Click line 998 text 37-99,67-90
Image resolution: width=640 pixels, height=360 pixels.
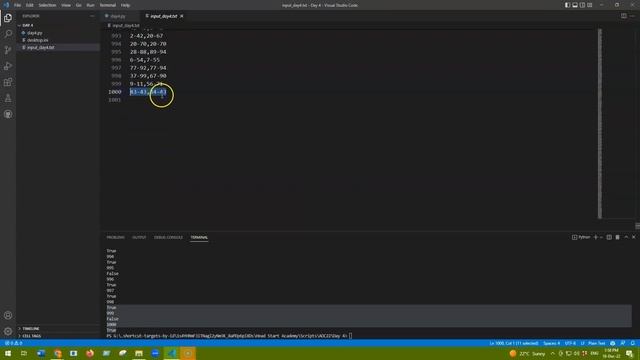click(148, 76)
